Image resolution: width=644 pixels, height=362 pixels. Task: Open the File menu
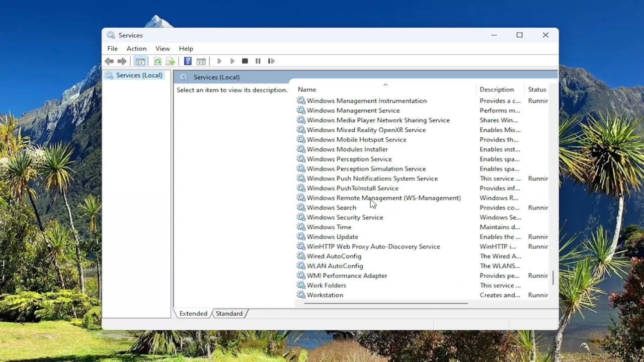tap(112, 49)
